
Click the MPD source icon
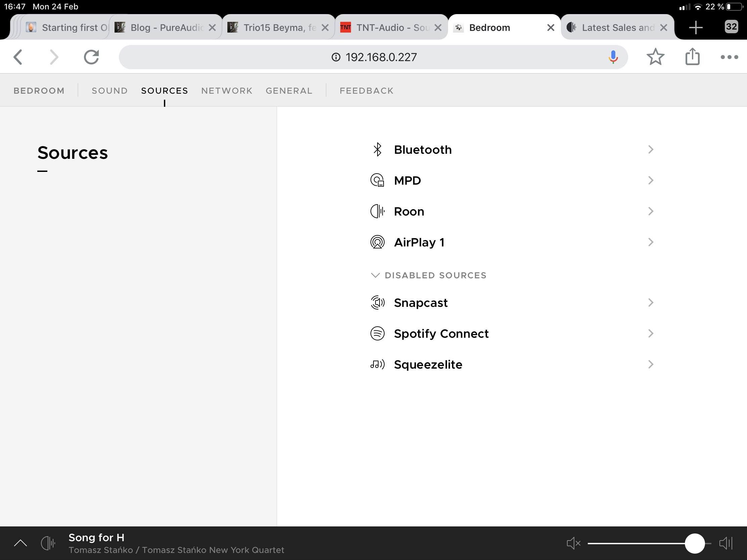377,180
